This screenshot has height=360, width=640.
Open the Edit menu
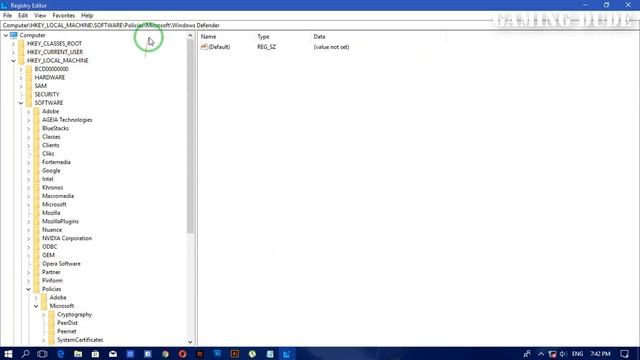tap(23, 16)
